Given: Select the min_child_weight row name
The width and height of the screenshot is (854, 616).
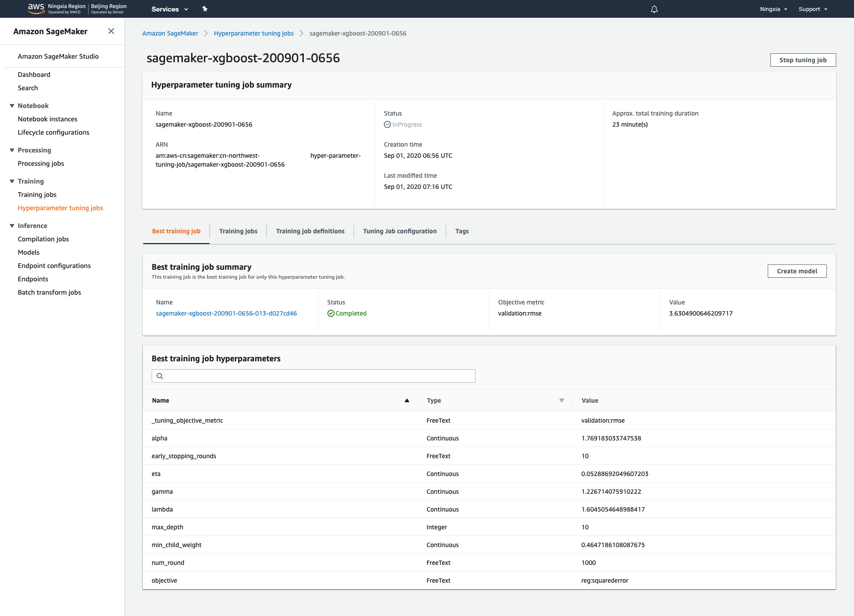Looking at the screenshot, I should [x=177, y=545].
